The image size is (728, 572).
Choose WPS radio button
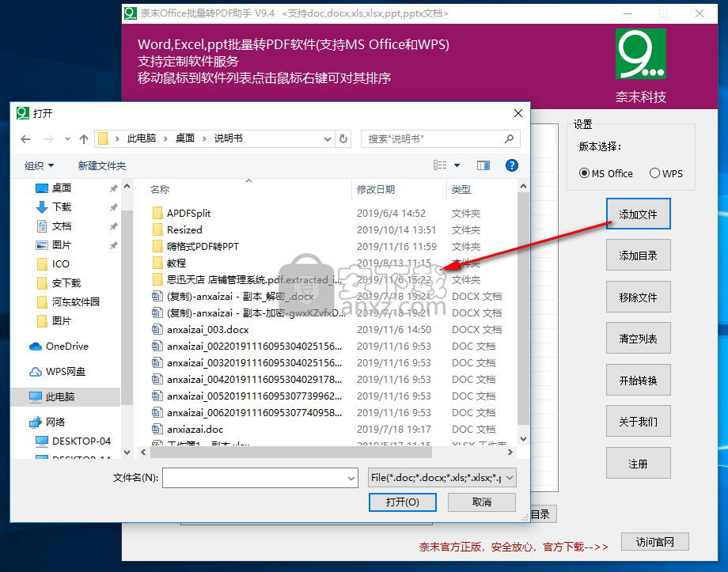(654, 173)
